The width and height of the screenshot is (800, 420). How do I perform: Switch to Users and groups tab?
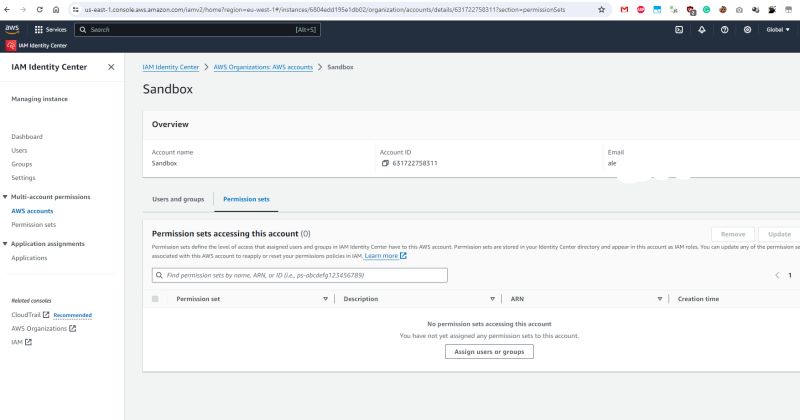(x=178, y=199)
